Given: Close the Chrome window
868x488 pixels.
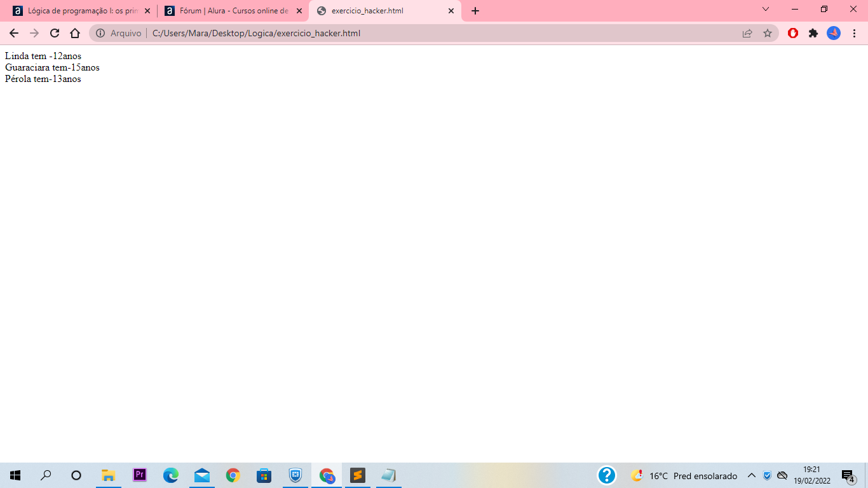Looking at the screenshot, I should coord(853,10).
